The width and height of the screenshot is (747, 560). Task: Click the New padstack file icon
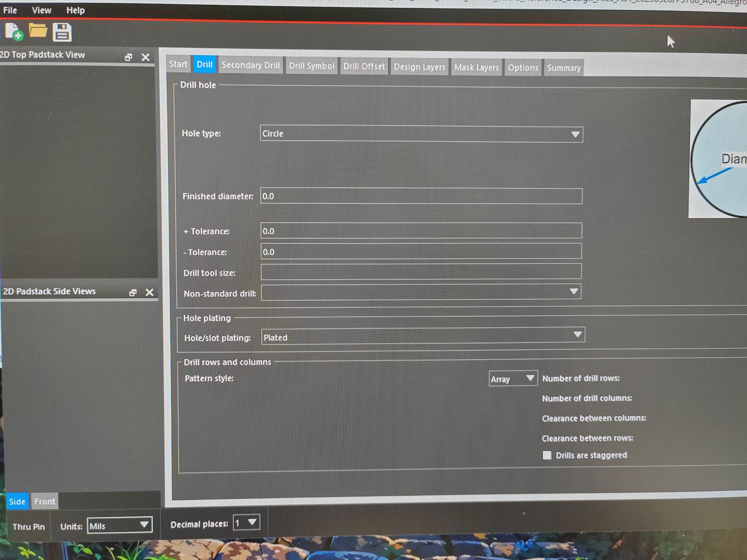[14, 32]
